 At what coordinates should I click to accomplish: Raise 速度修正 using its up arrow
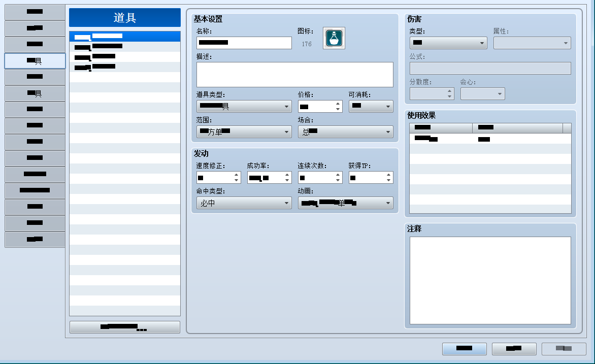click(236, 175)
